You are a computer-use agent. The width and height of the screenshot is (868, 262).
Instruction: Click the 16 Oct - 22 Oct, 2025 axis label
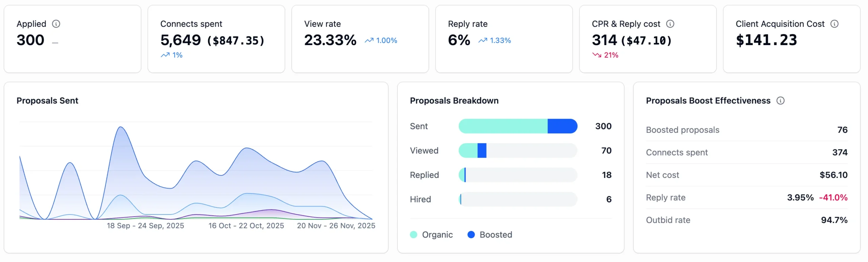tap(246, 226)
